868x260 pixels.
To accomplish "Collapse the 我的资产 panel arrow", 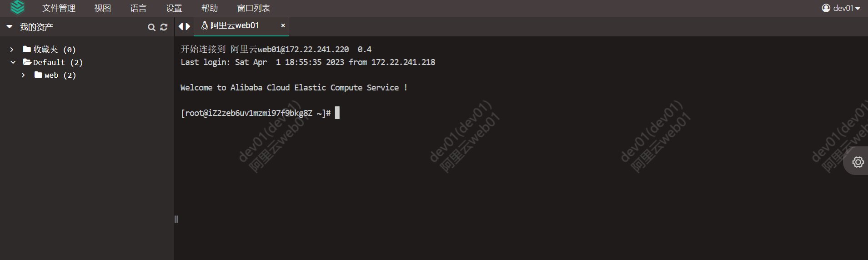I will (x=9, y=27).
